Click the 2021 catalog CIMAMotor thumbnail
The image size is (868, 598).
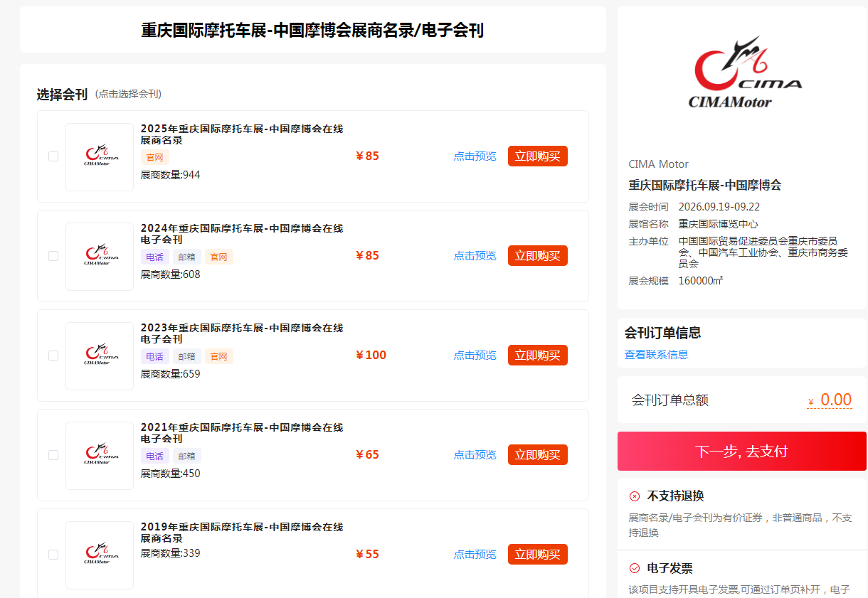coord(100,456)
